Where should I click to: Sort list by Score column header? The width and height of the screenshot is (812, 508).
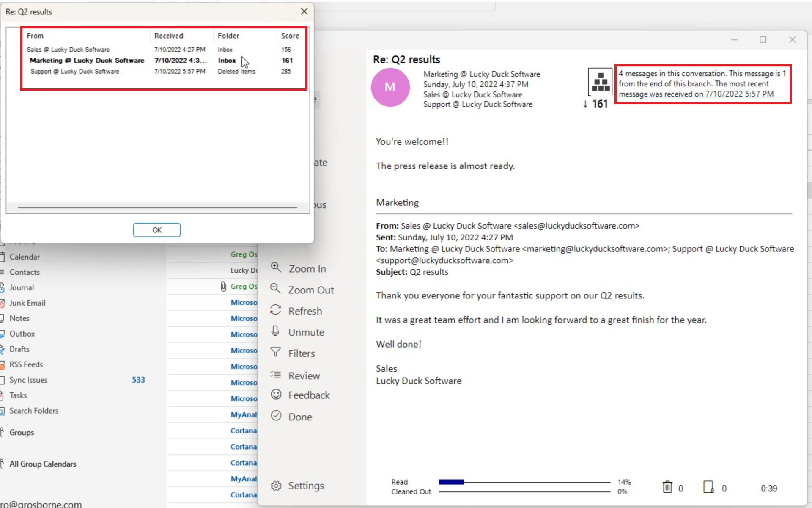pyautogui.click(x=290, y=36)
